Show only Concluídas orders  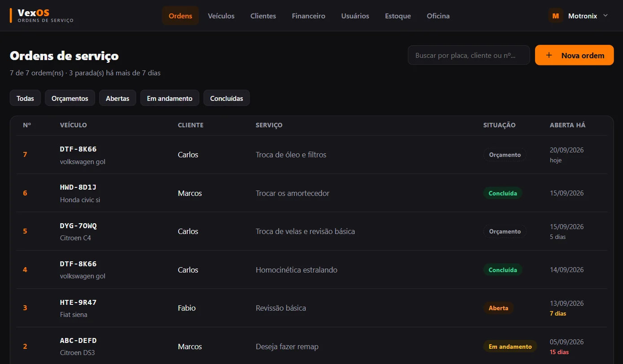point(227,98)
